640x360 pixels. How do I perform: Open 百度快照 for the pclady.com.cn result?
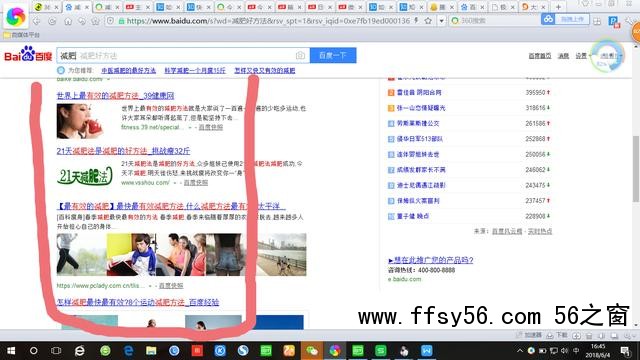click(x=171, y=286)
